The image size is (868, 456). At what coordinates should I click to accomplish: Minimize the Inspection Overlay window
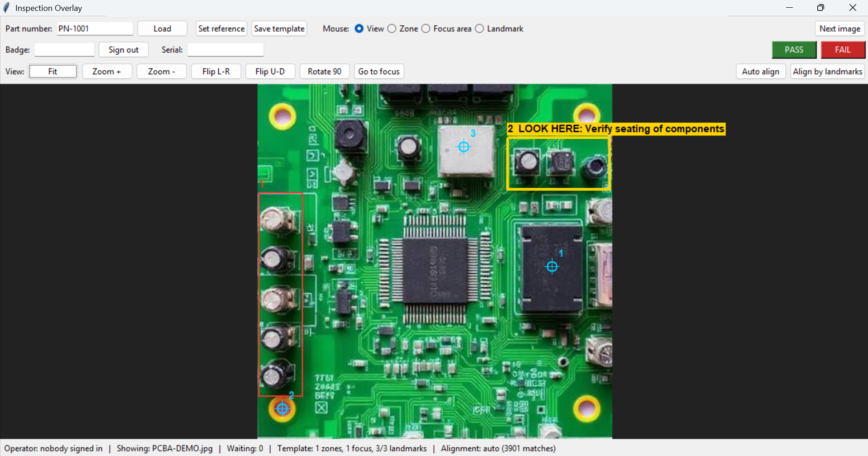[x=789, y=8]
